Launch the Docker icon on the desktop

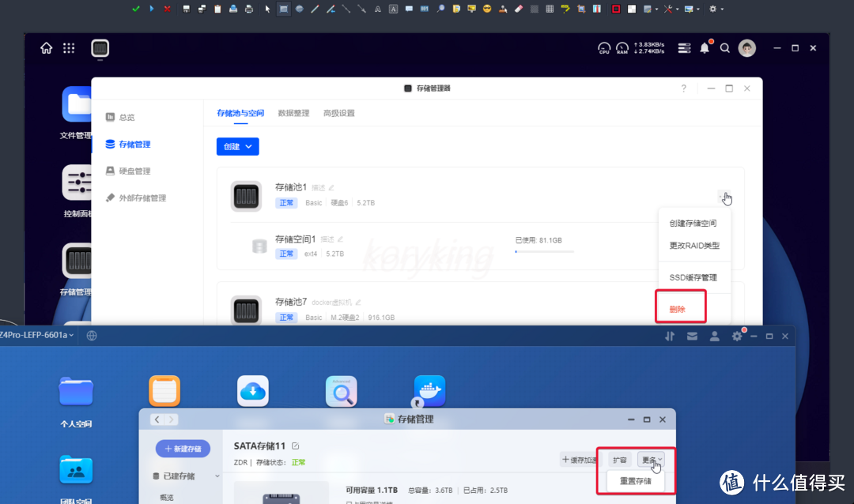tap(429, 390)
